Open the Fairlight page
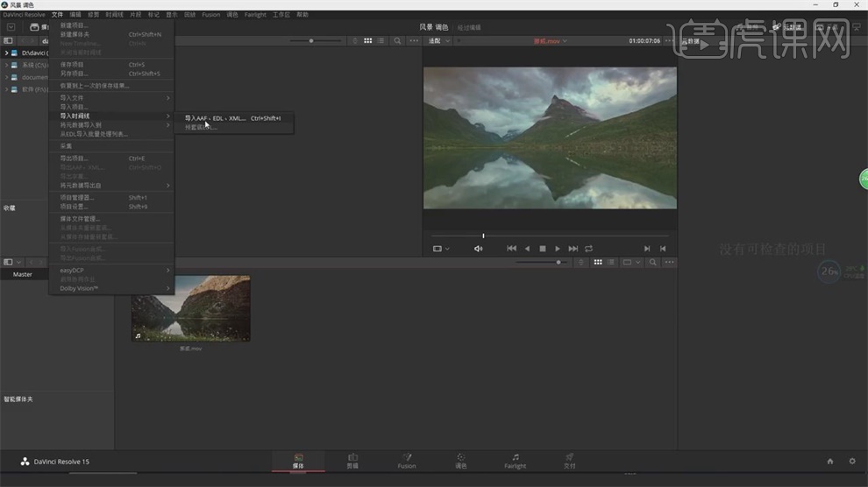Image resolution: width=868 pixels, height=487 pixels. (515, 461)
